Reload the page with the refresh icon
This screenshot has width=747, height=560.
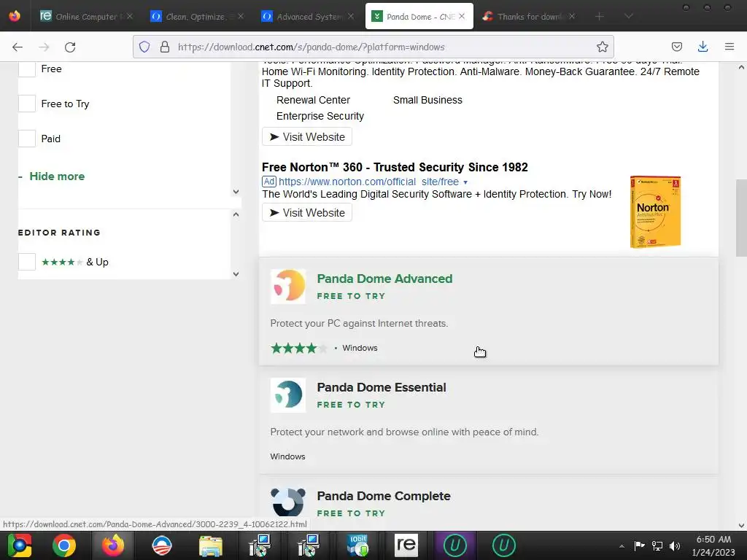70,47
